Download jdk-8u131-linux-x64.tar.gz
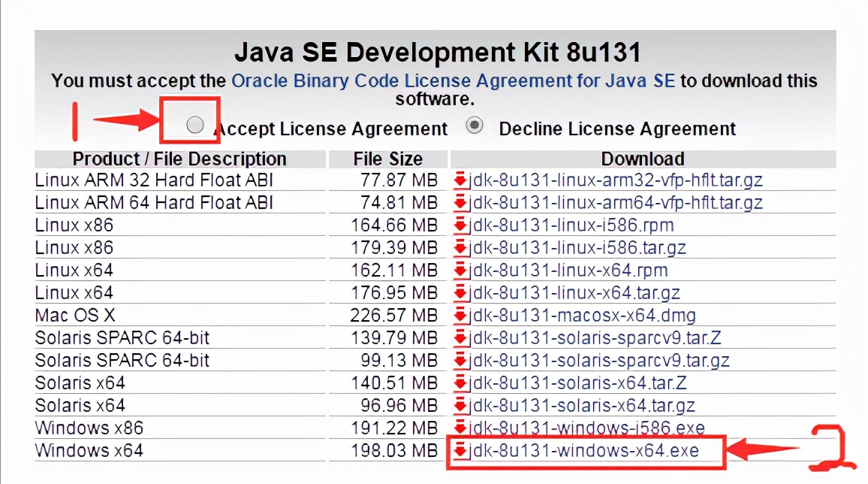The height and width of the screenshot is (484, 868). pos(575,292)
